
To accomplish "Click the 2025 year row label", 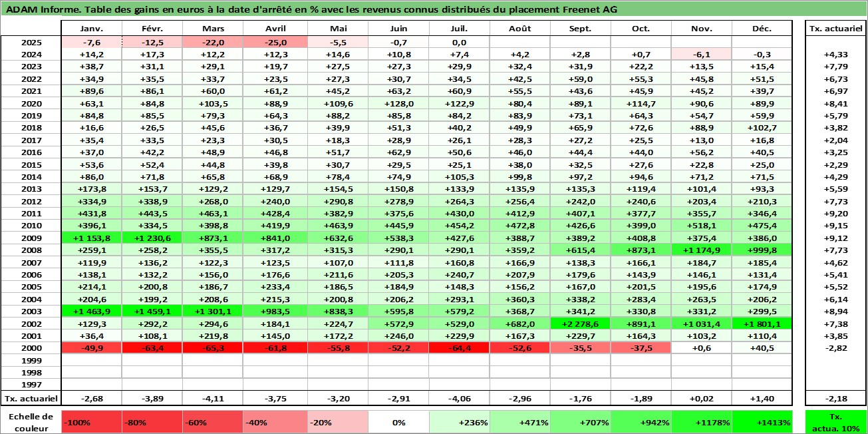I will click(31, 42).
